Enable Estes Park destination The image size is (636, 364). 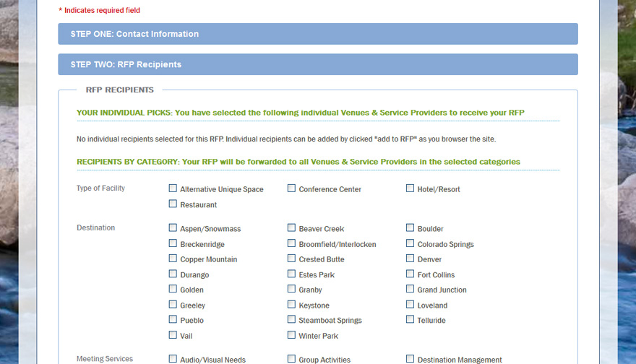click(x=291, y=274)
